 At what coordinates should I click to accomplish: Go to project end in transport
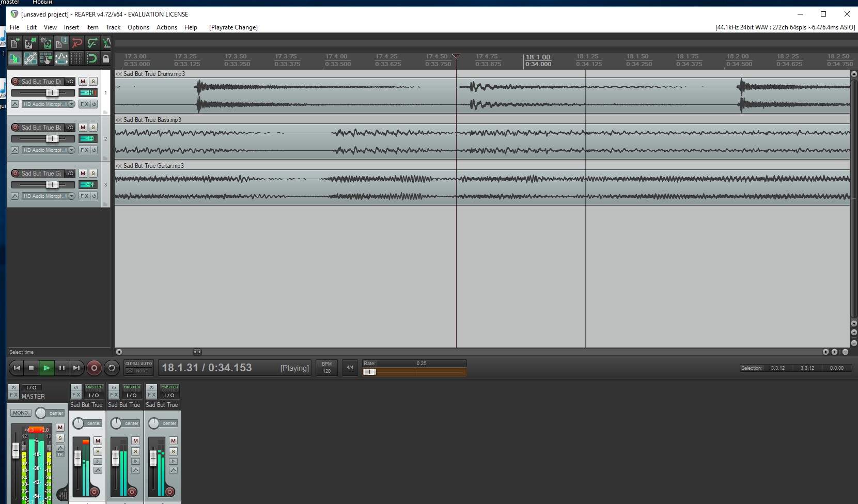coord(76,368)
